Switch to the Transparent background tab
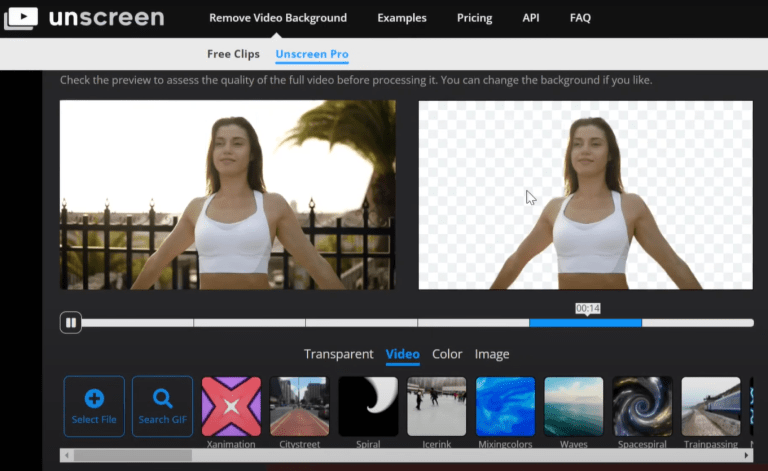 [x=338, y=354]
